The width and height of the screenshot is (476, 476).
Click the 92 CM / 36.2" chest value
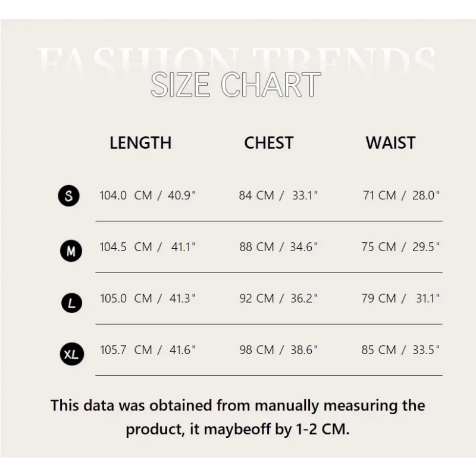278,299
